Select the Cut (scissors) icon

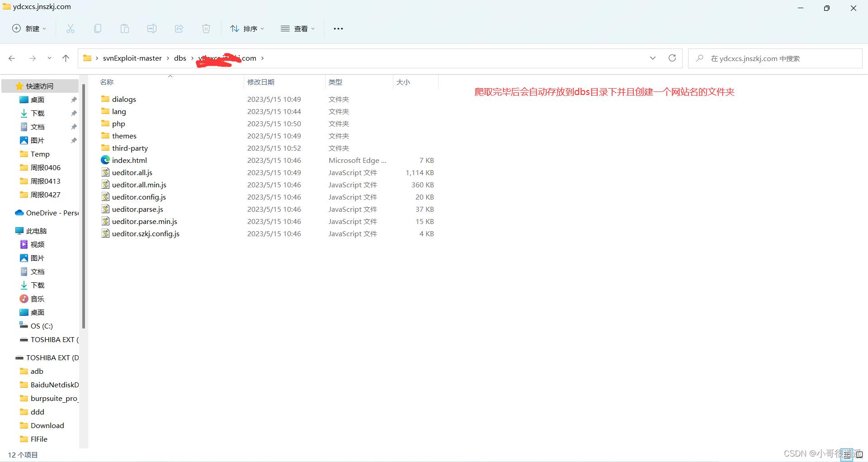71,29
